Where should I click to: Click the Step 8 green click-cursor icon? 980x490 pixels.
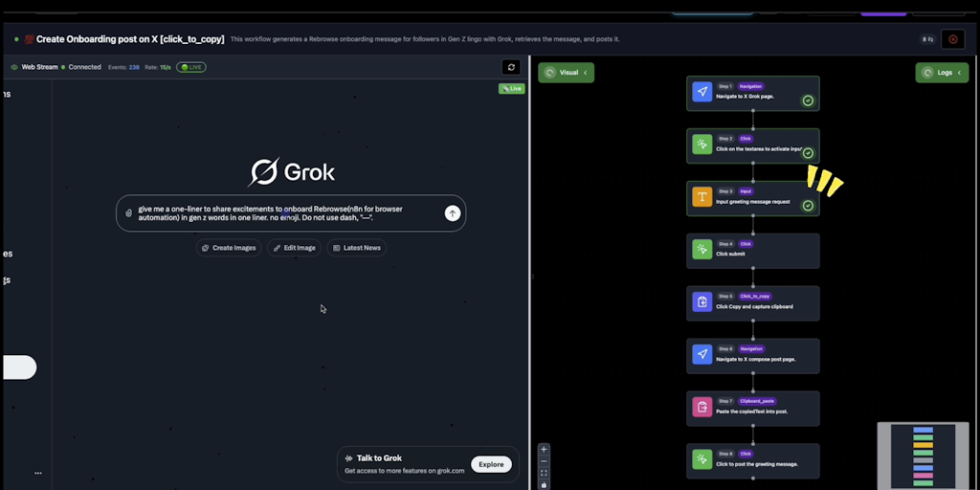(x=702, y=459)
